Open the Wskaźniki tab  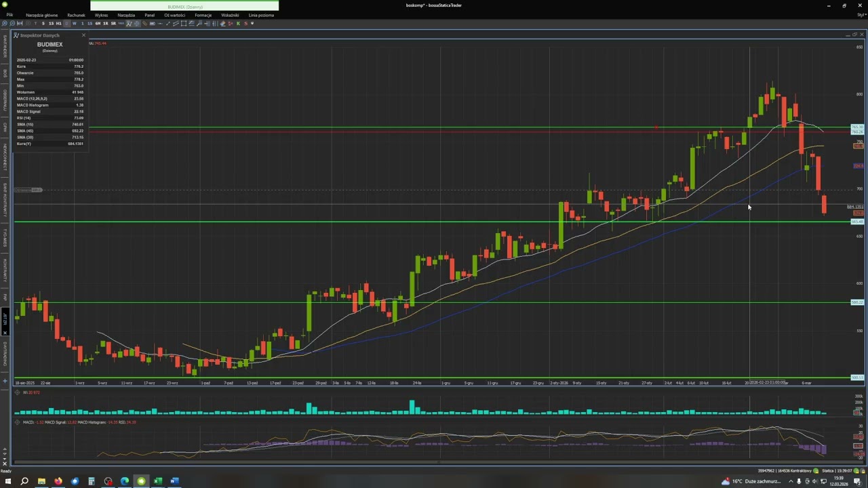click(230, 15)
